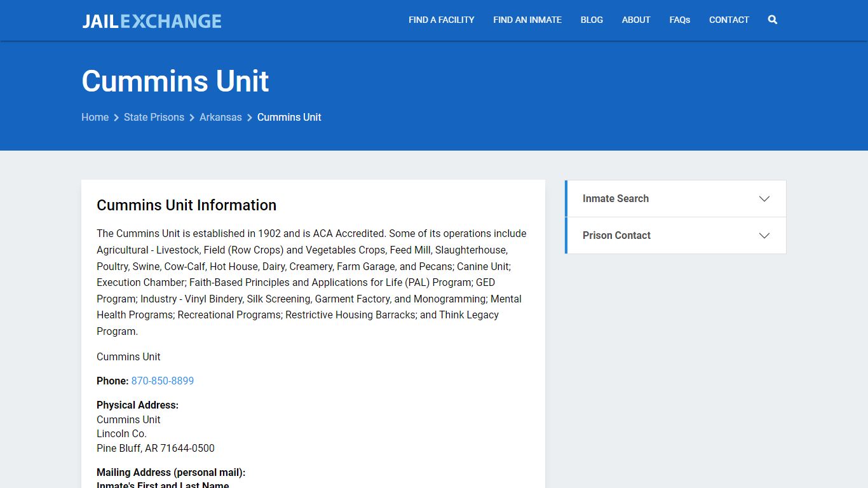Follow the Arkansas breadcrumb link
This screenshot has width=868, height=488.
pos(220,117)
